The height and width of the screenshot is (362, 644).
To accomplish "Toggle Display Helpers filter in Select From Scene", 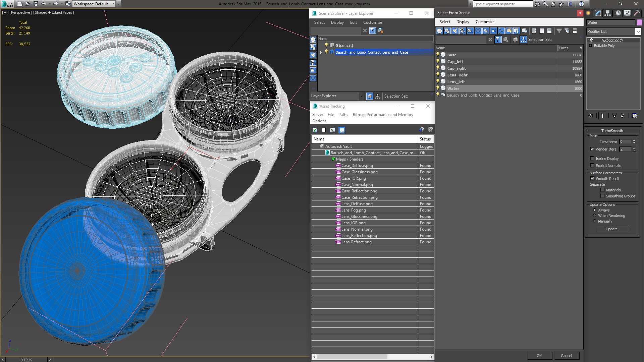I will (470, 31).
